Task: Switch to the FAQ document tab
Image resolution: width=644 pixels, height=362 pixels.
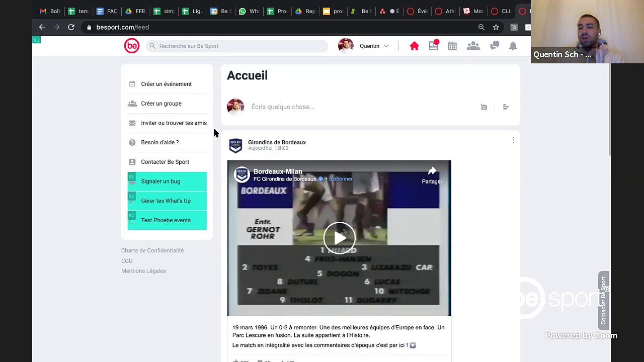Action: [107, 11]
